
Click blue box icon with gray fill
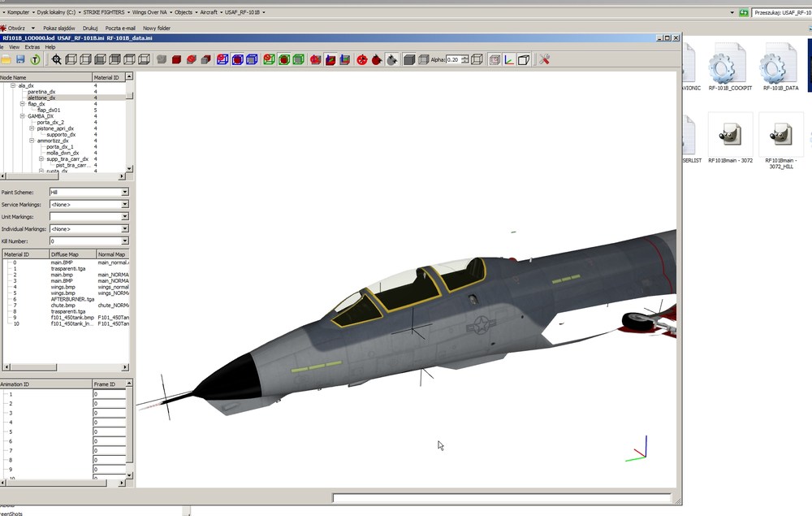(x=252, y=59)
